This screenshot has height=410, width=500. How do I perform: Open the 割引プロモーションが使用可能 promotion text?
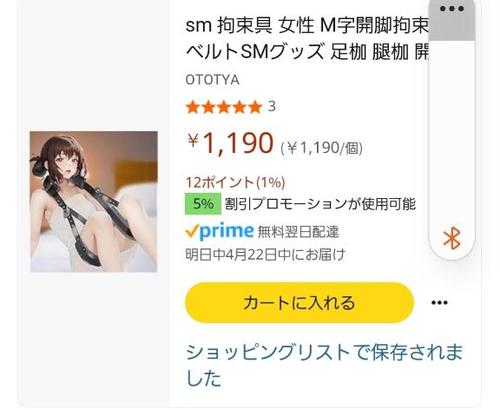click(x=320, y=204)
